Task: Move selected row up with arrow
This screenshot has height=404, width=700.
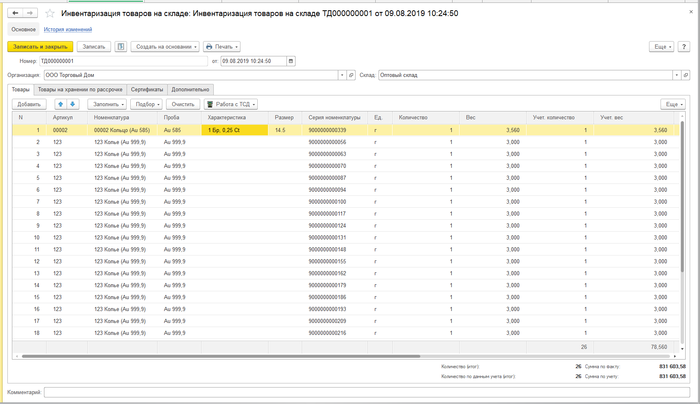Action: coord(61,104)
